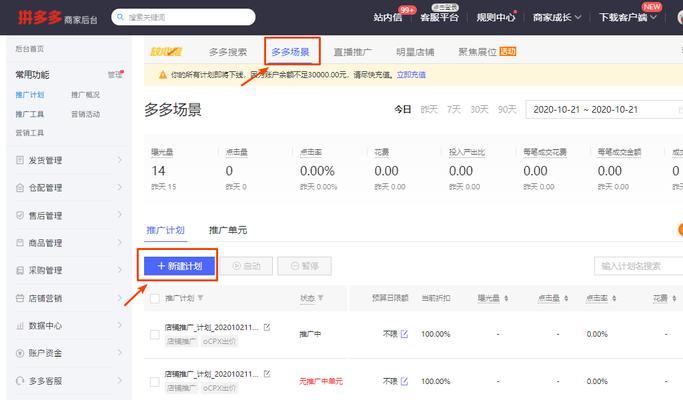Select the 90天 date range
Viewport: 683px width, 400px height.
[x=507, y=109]
